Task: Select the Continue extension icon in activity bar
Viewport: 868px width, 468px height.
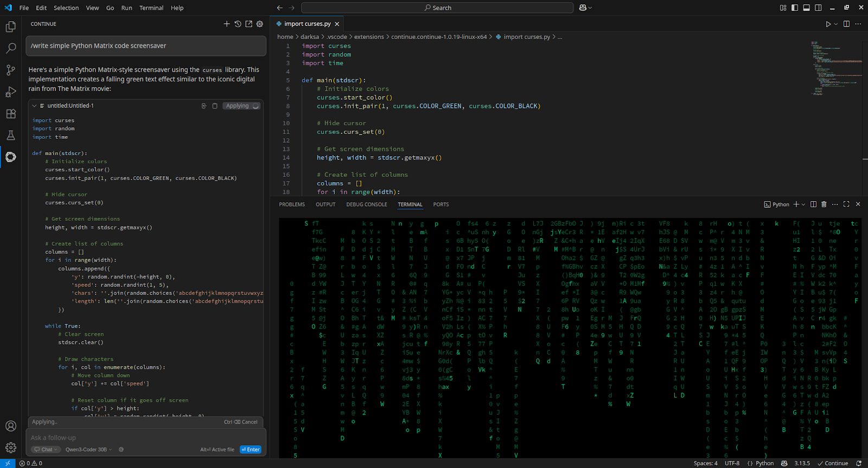Action: click(10, 157)
